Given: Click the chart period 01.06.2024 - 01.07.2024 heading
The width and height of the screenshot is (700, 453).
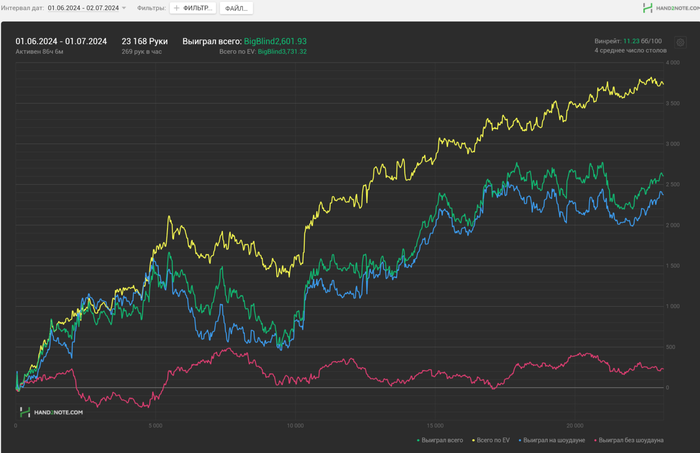Looking at the screenshot, I should tap(61, 41).
